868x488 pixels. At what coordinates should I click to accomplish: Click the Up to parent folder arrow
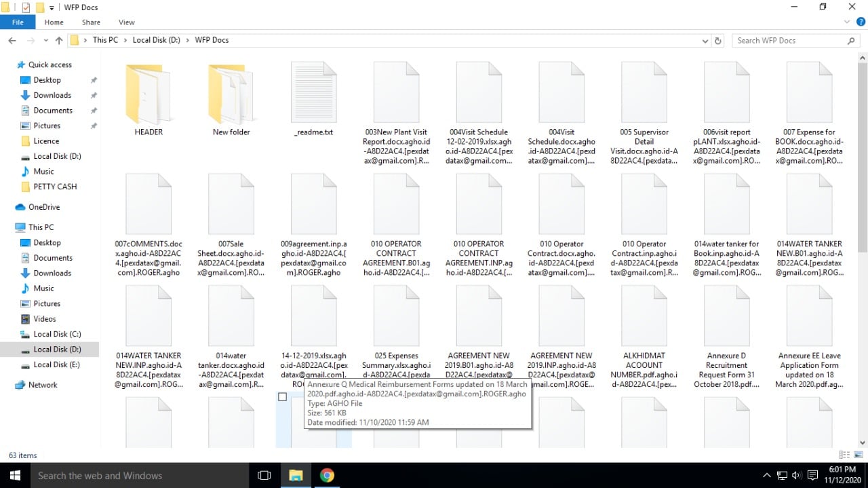click(x=59, y=41)
